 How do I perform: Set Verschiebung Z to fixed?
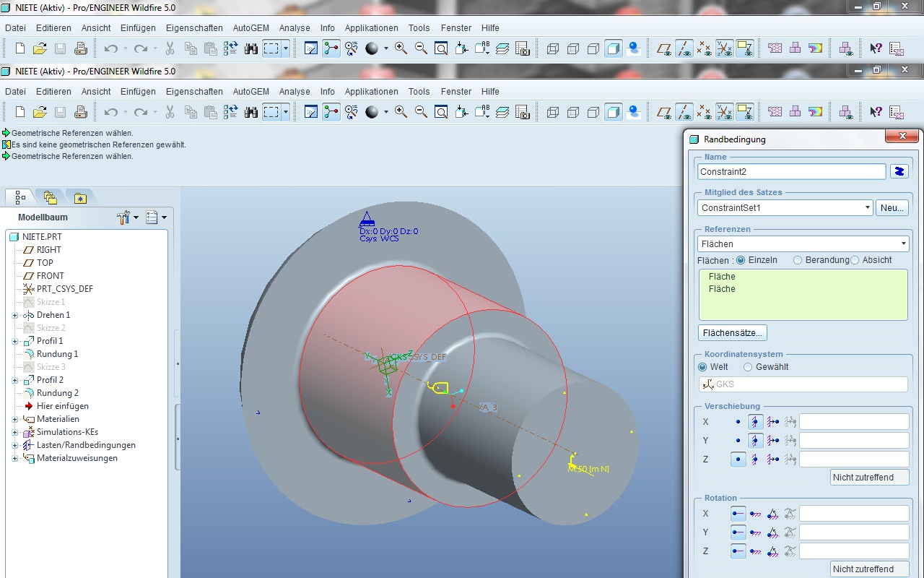click(x=755, y=460)
